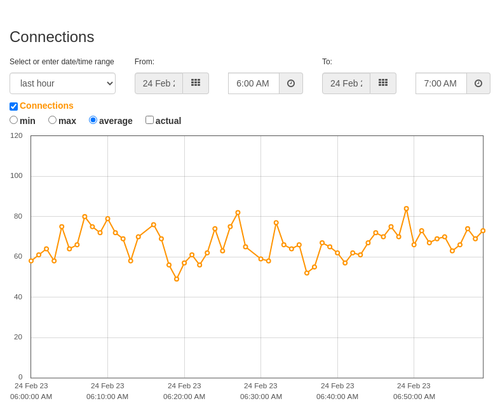Open the 'last hour' date range dropdown
The width and height of the screenshot is (500, 403).
(63, 83)
